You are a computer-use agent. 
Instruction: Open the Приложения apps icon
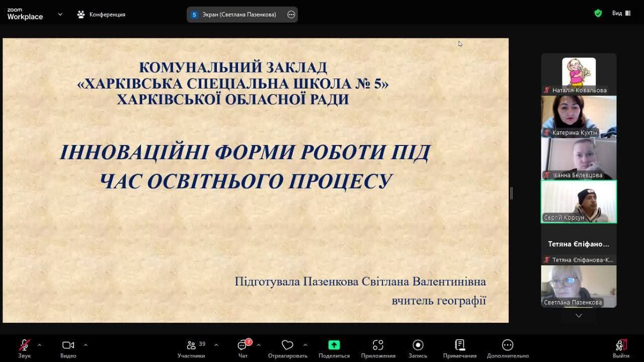point(378,345)
